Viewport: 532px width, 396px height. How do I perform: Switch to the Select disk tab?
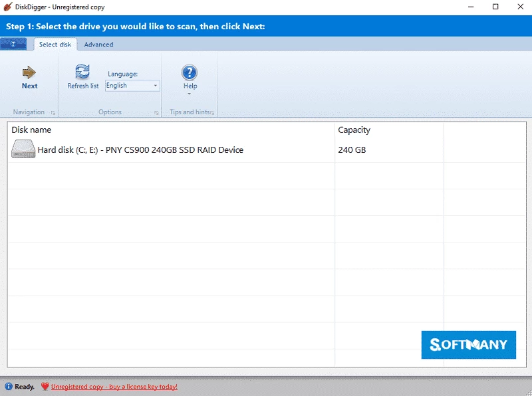point(55,45)
